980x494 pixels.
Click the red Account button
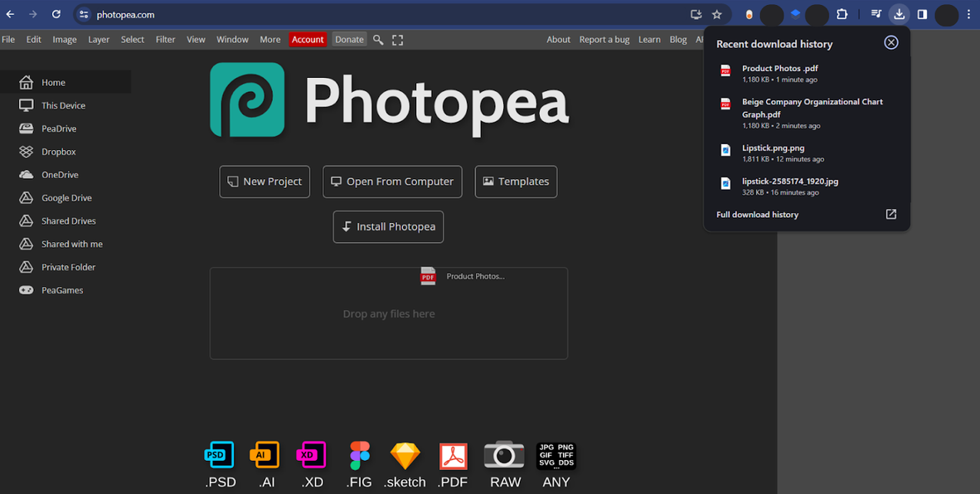(x=308, y=39)
